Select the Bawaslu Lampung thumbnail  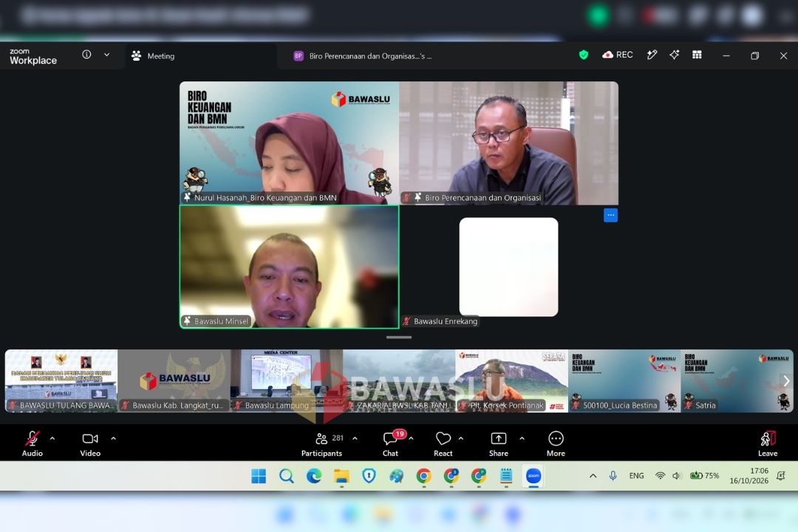pyautogui.click(x=287, y=381)
